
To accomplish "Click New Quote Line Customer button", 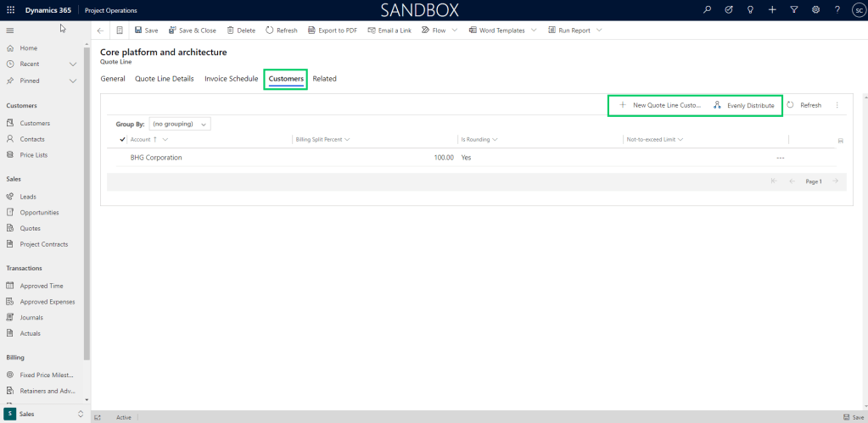I will (660, 105).
